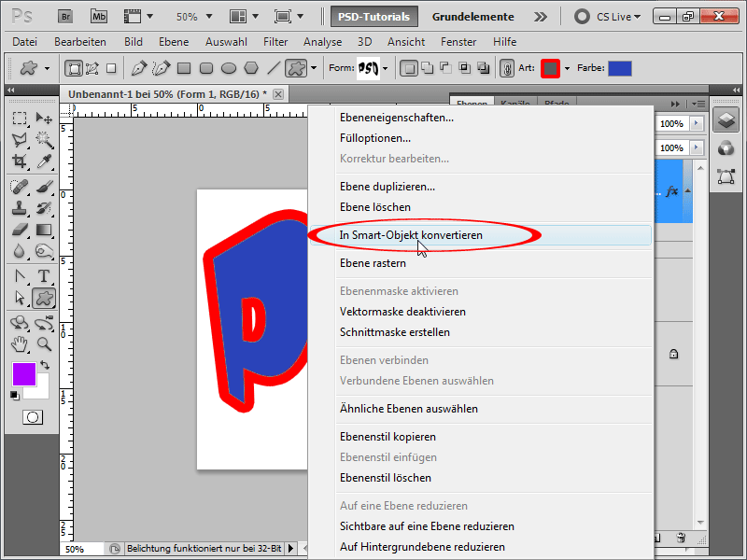Click the purple foreground color swatch

point(24,374)
